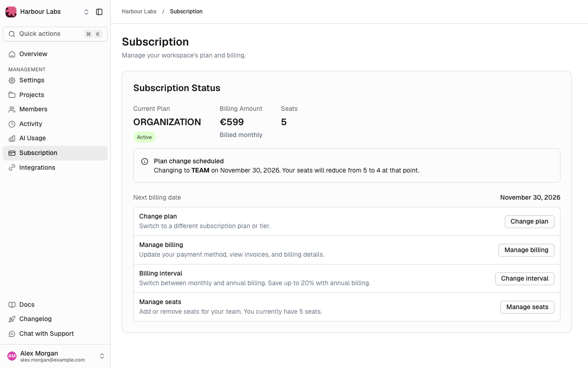
Task: Click the Chat with Support bubble icon
Action: tap(12, 334)
